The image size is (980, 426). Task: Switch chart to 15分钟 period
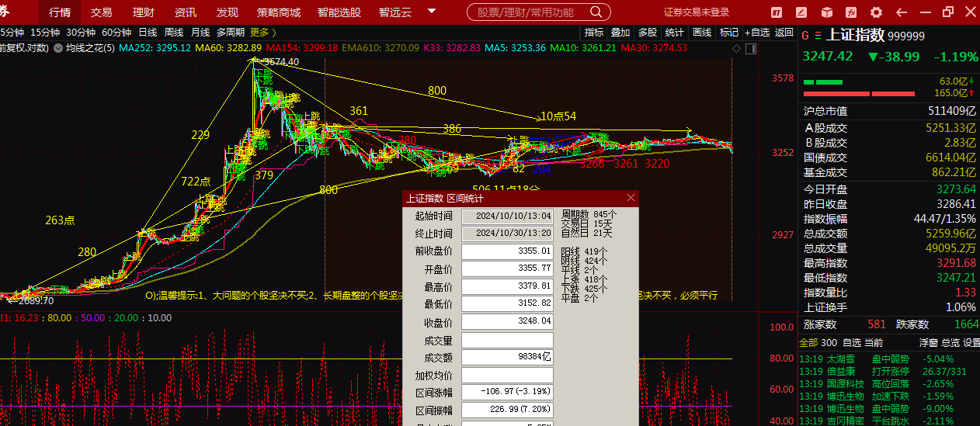tap(45, 32)
